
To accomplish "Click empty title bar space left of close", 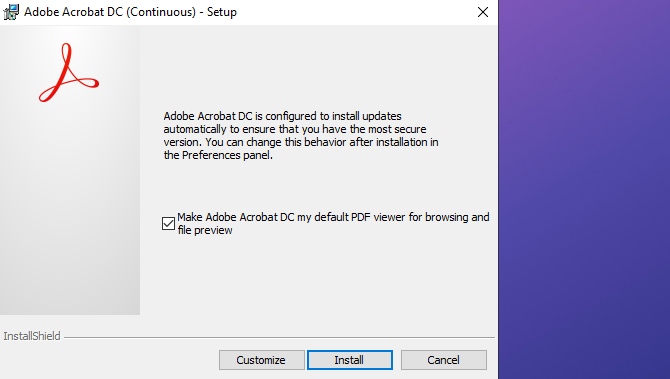I will [355, 12].
